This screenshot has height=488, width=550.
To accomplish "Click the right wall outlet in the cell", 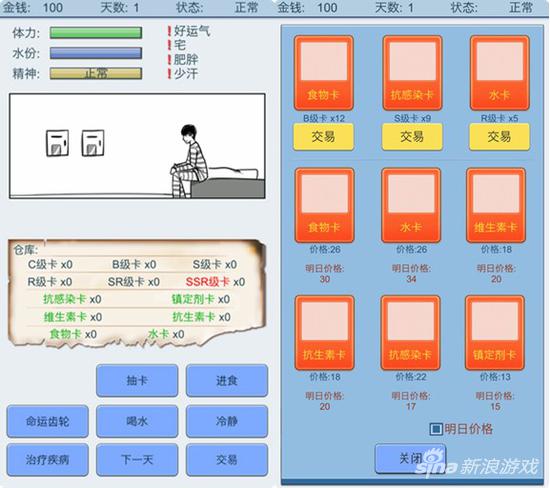I will tap(93, 143).
